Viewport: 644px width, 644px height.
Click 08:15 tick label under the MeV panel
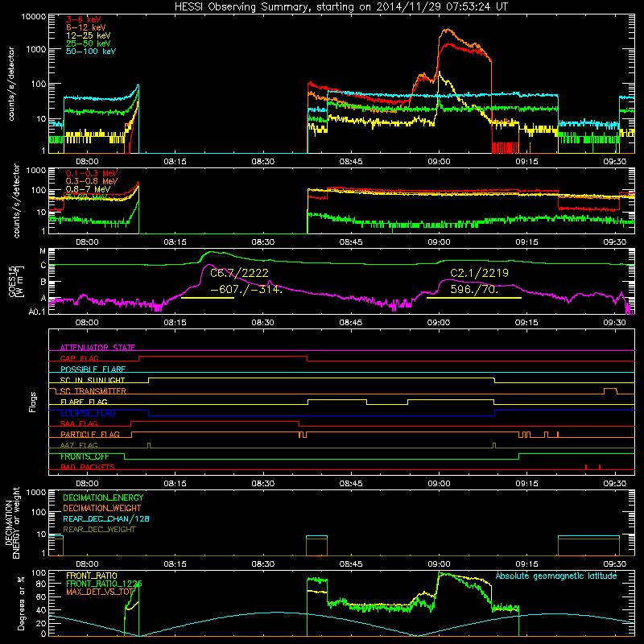coord(175,242)
